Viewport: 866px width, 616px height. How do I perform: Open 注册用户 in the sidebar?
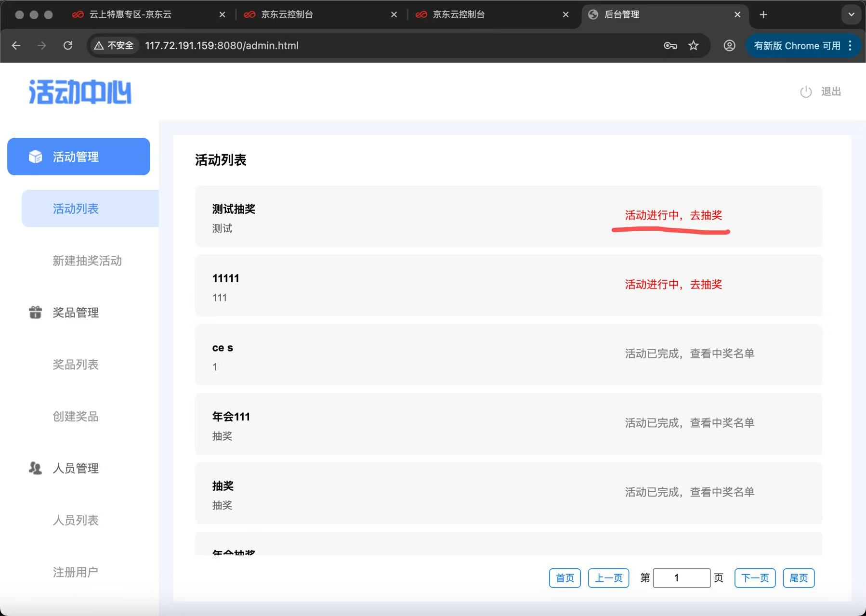point(76,572)
